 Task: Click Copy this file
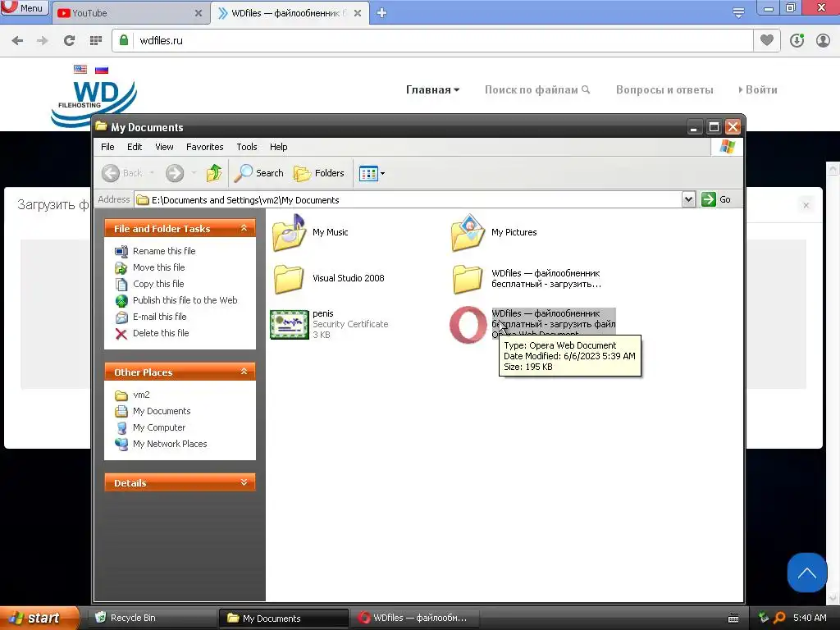[158, 284]
